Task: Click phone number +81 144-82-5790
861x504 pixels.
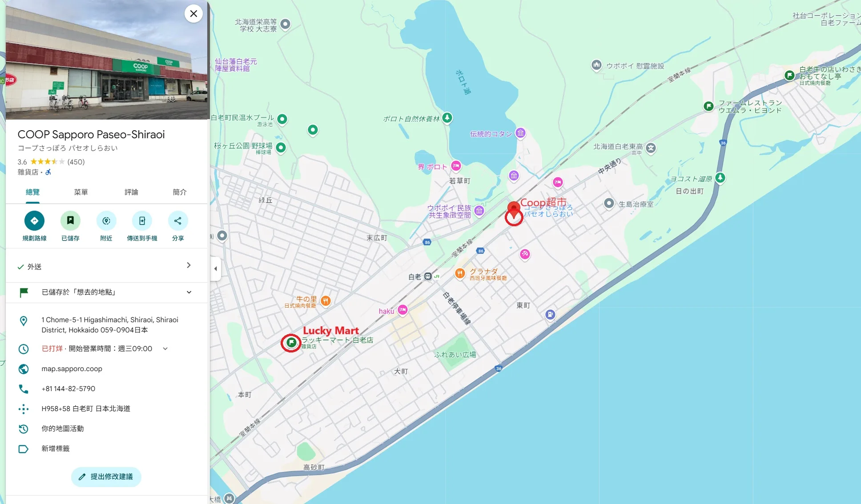Action: [68, 388]
